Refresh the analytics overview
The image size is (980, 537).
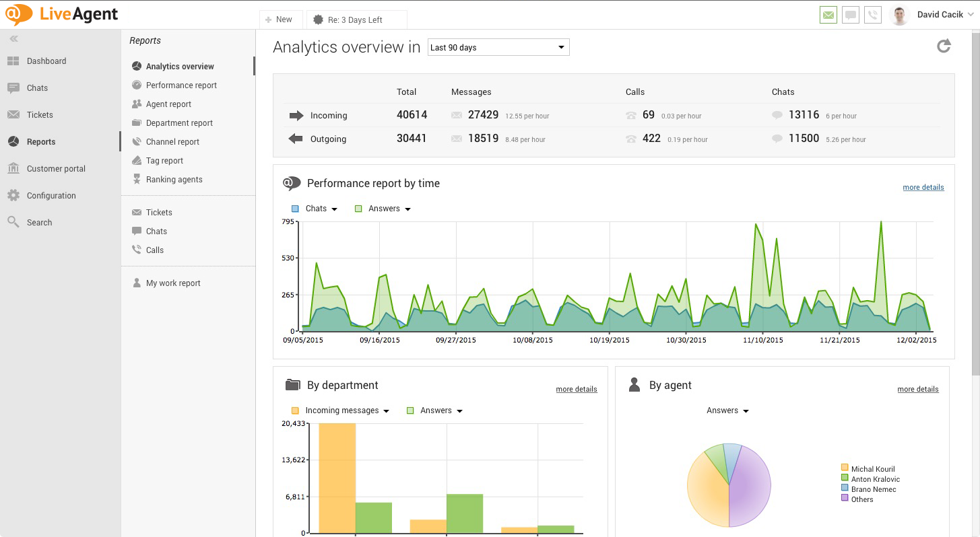[x=944, y=45]
